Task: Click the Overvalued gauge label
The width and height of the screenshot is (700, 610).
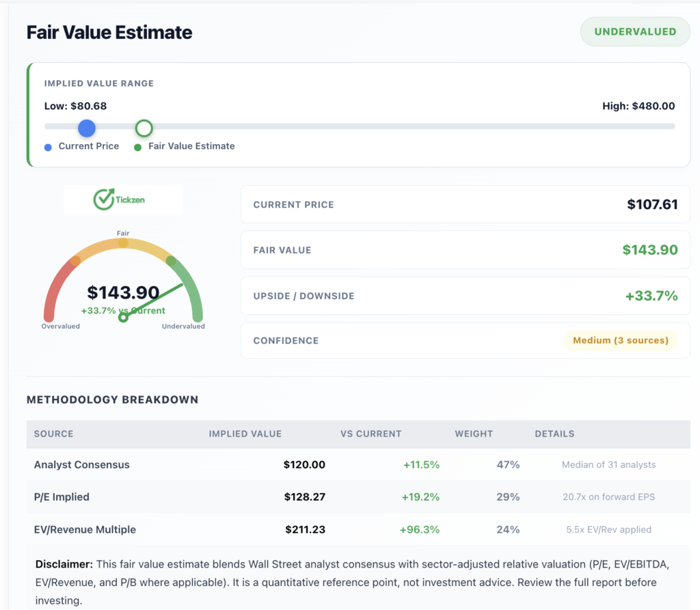Action: (61, 327)
